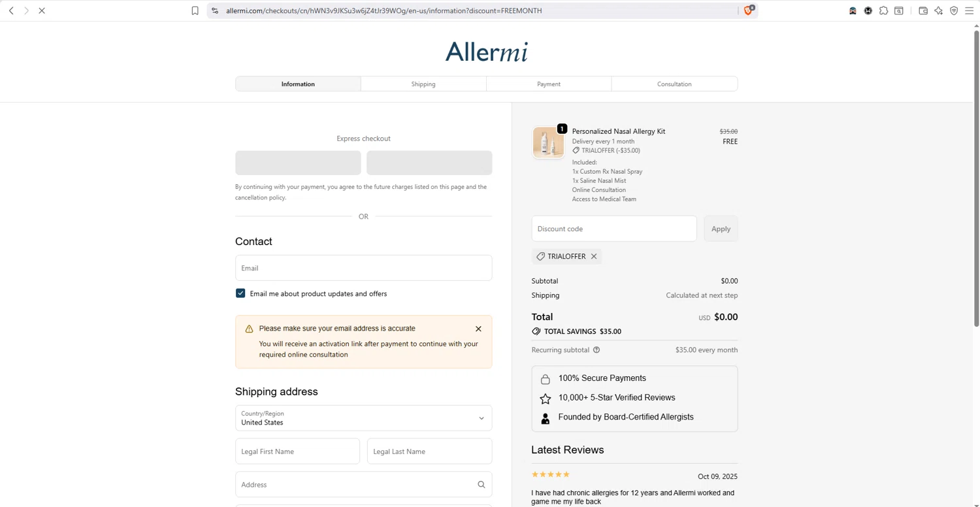980x507 pixels.
Task: Select the Consultation step tab
Action: pos(674,84)
